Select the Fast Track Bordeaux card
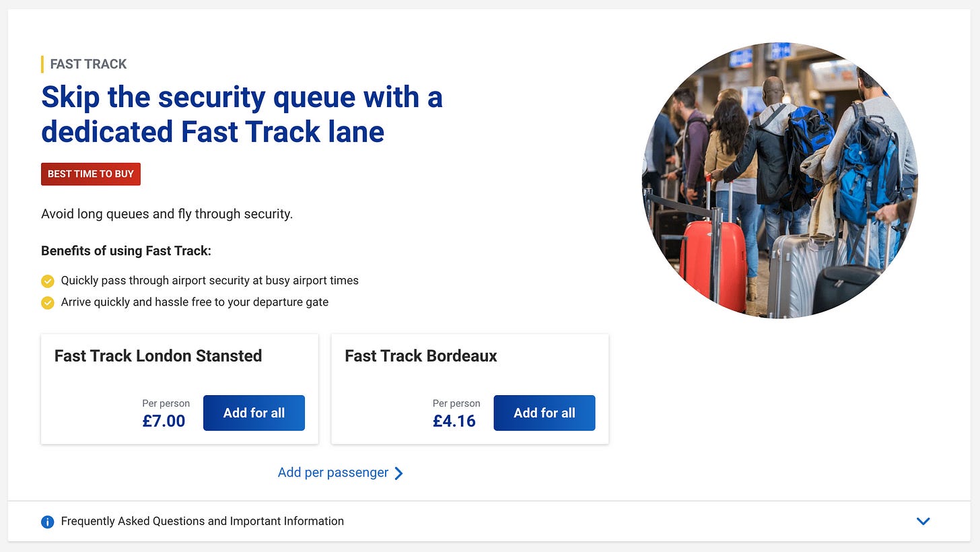 coord(421,356)
